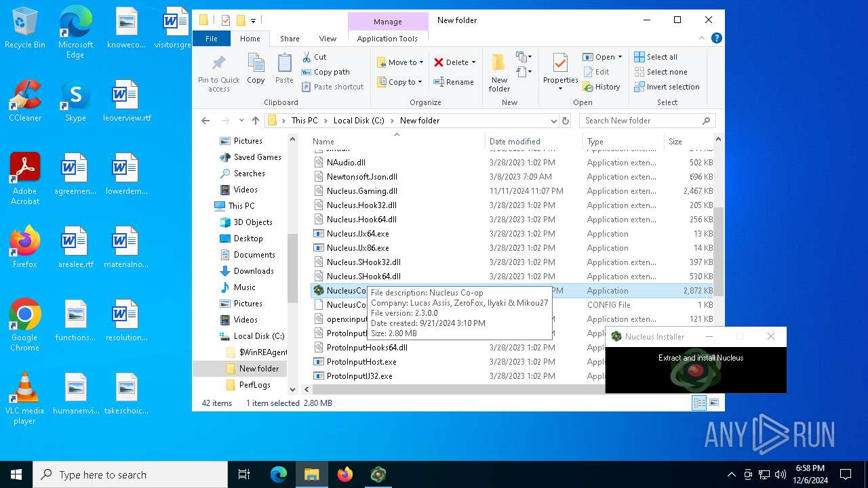This screenshot has width=868, height=488.
Task: Select the Skype desktop icon
Action: click(75, 101)
